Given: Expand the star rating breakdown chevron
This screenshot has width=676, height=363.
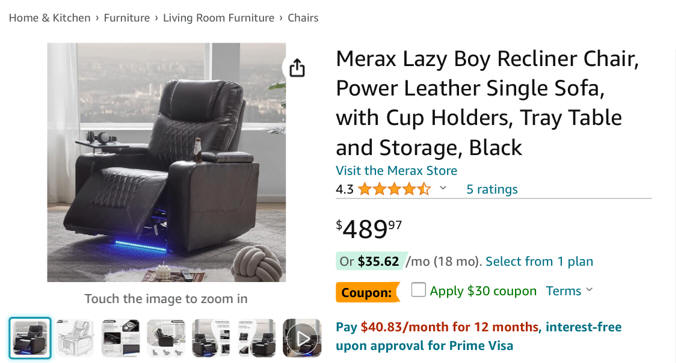Looking at the screenshot, I should coord(443,188).
